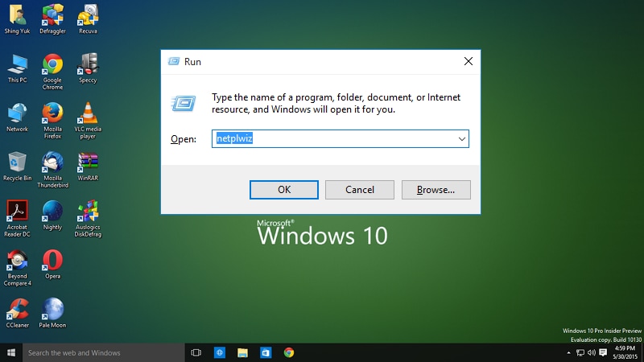This screenshot has width=644, height=362.
Task: Open the Shing Yuk user folder icon
Action: (x=17, y=19)
